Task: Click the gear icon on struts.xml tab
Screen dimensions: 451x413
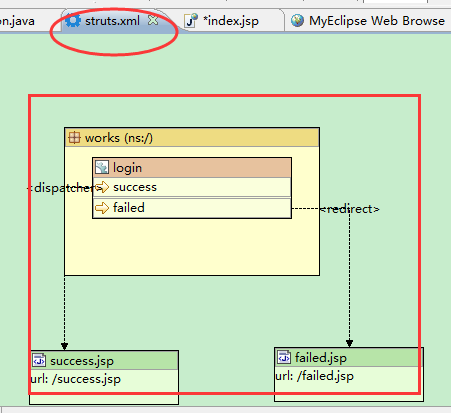Action: point(73,21)
